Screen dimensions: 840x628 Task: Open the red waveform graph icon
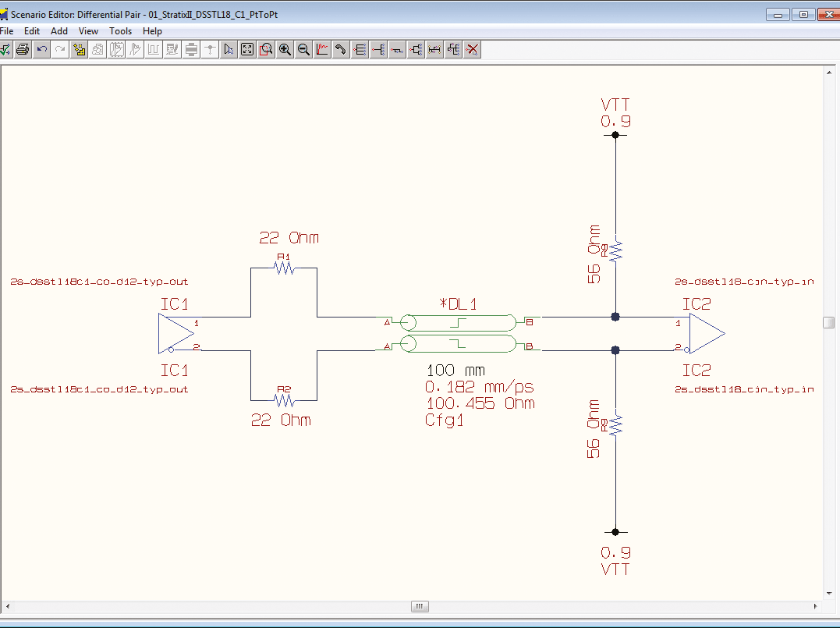tap(322, 50)
